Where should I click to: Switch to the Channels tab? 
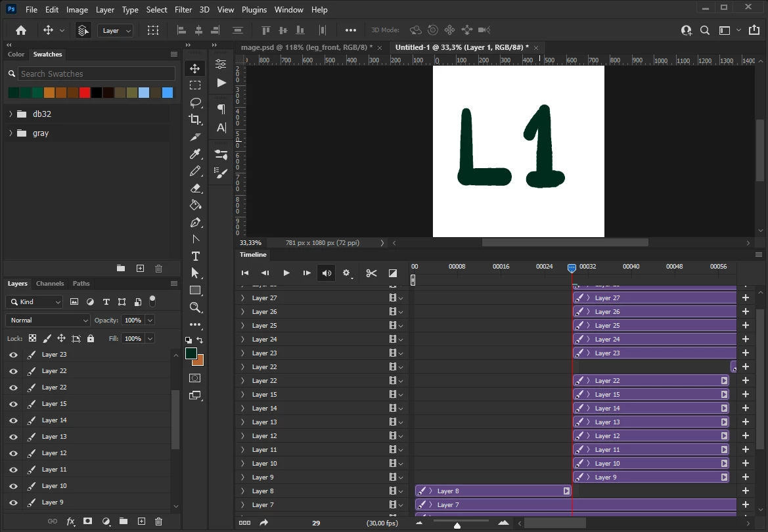click(50, 283)
